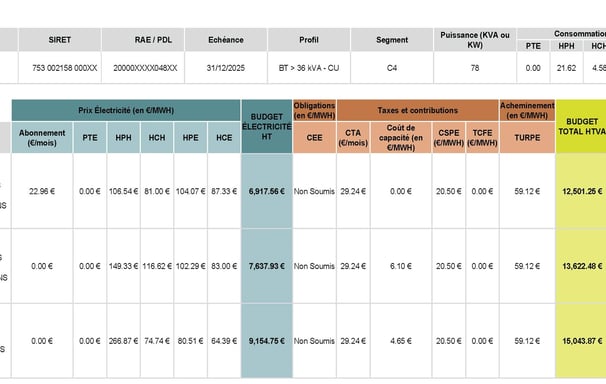
Task: Click the Taxes et contributions header
Action: (x=417, y=110)
